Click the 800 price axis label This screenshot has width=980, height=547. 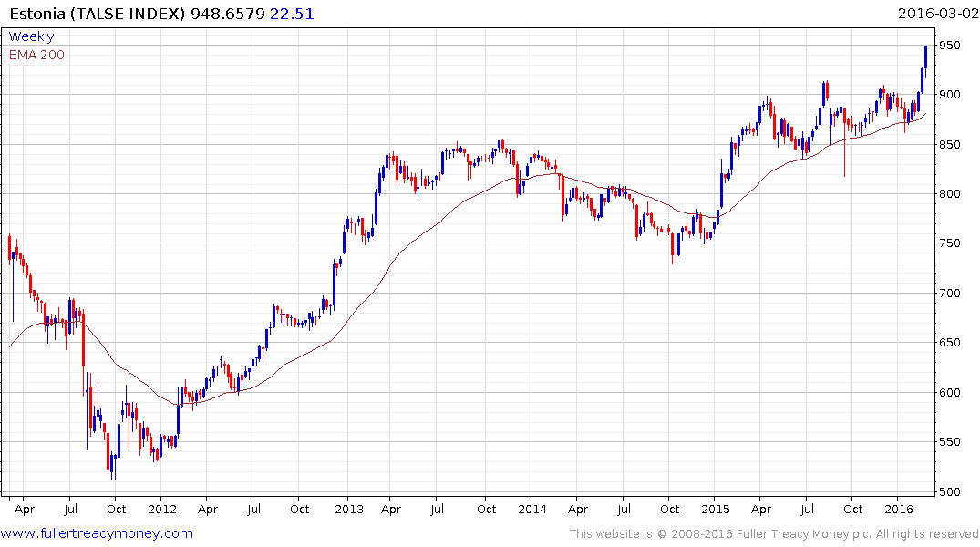(x=949, y=194)
